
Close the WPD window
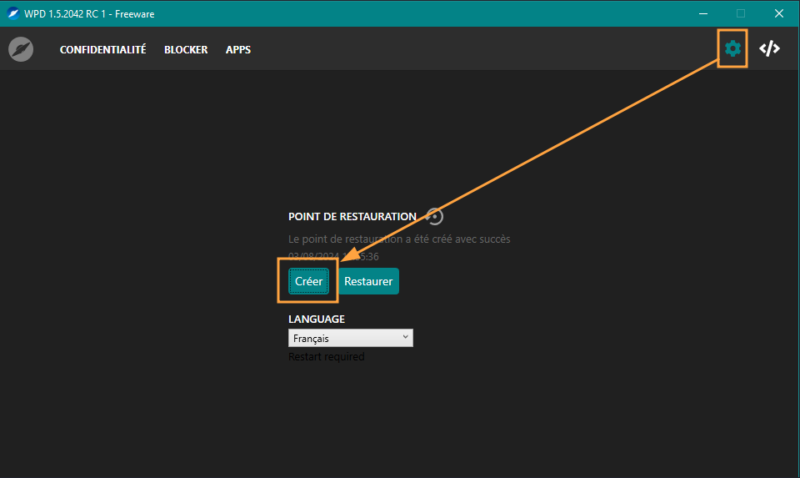click(x=779, y=14)
